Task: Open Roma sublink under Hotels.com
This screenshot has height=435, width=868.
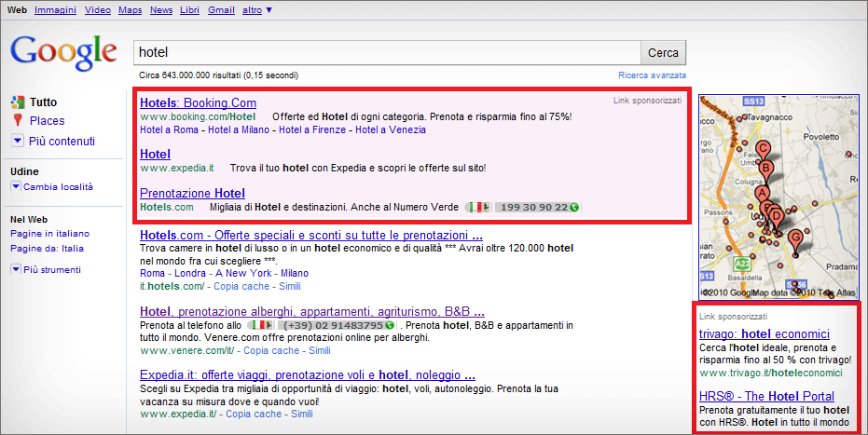Action: click(152, 273)
